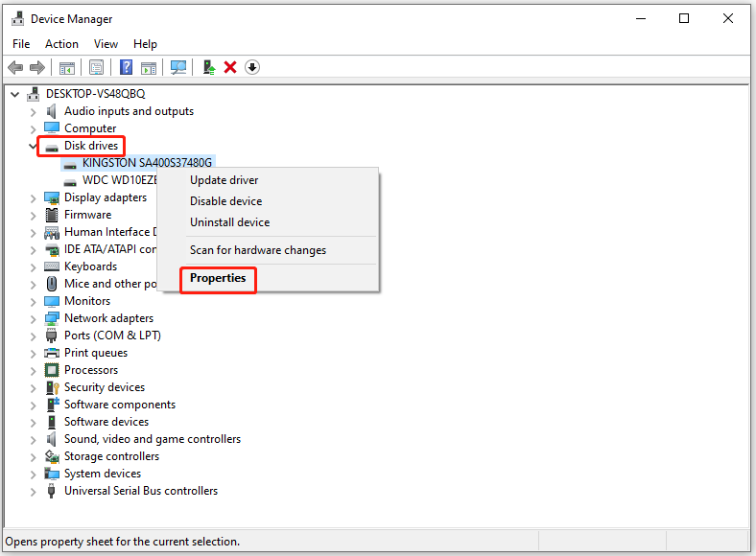Collapse the Disk drives category
The image size is (756, 556).
point(34,146)
